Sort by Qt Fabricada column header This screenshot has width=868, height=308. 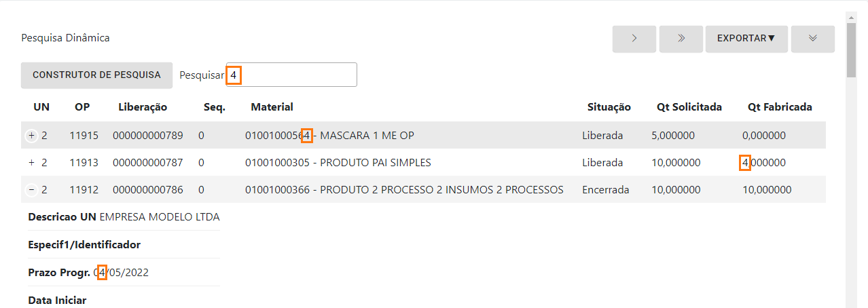pyautogui.click(x=780, y=107)
